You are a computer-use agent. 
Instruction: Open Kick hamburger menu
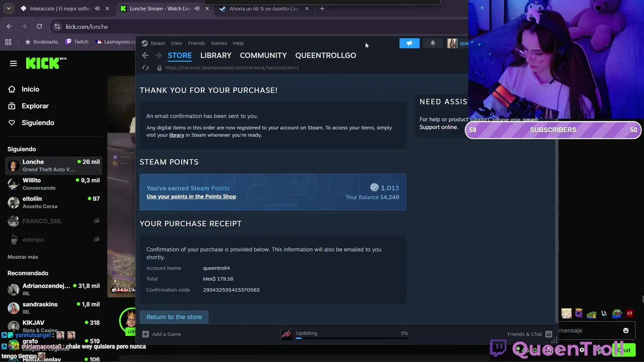pyautogui.click(x=13, y=63)
